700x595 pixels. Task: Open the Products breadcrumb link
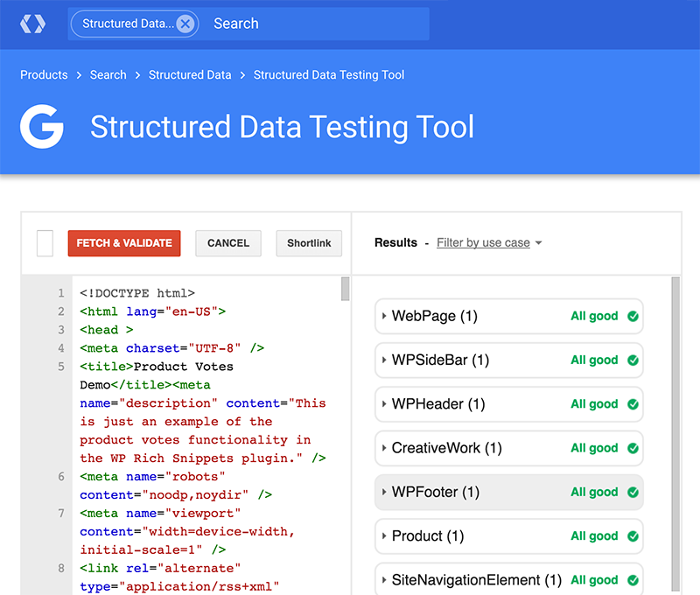click(x=44, y=75)
